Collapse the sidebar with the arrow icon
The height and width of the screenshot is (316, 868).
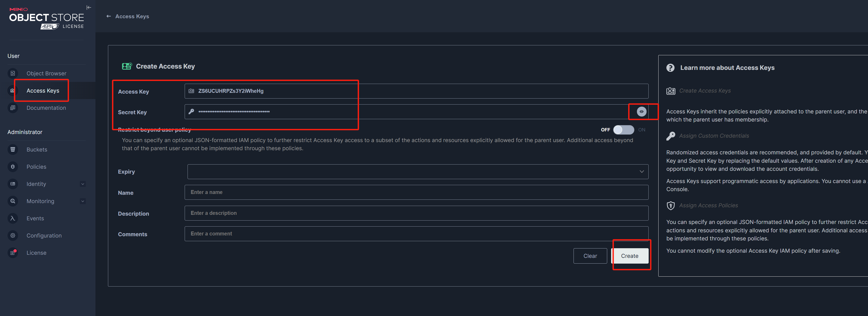pyautogui.click(x=89, y=7)
